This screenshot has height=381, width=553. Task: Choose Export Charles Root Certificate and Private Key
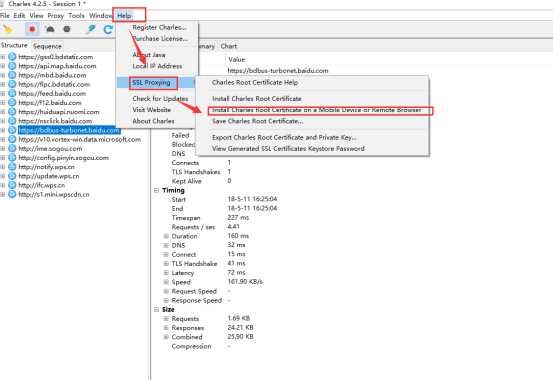[284, 137]
